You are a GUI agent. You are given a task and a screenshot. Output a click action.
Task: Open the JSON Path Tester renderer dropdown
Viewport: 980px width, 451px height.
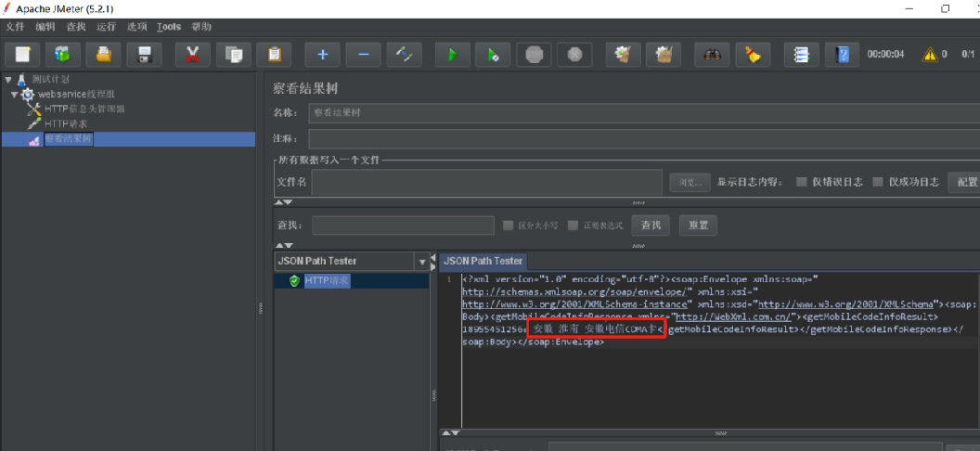coord(421,261)
